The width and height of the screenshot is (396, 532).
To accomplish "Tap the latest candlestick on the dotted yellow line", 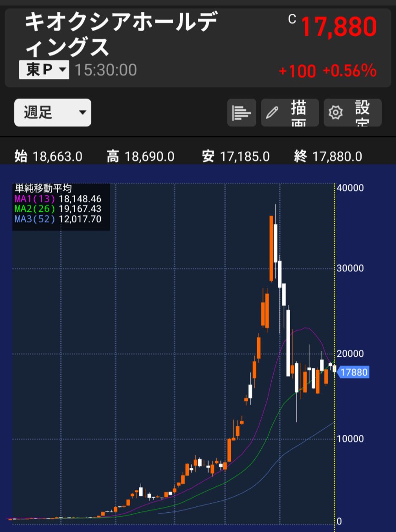I will point(335,368).
